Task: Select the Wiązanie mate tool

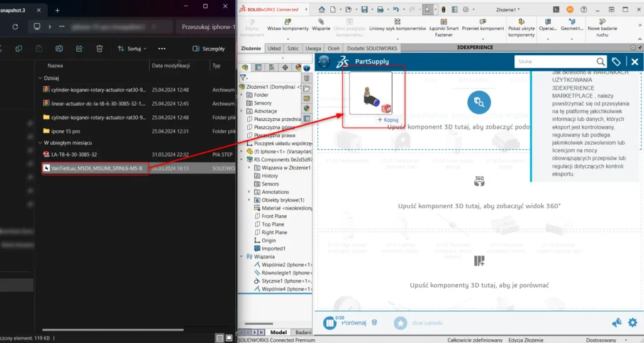Action: [321, 25]
